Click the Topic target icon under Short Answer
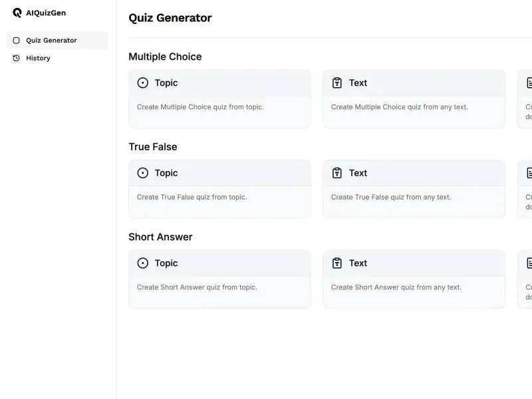The image size is (532, 399). (x=143, y=263)
